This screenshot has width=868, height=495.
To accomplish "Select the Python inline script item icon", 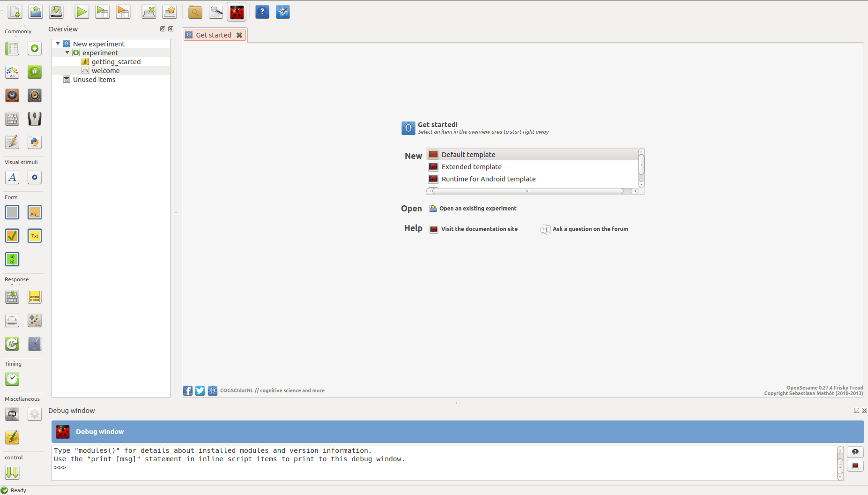I will pos(35,142).
